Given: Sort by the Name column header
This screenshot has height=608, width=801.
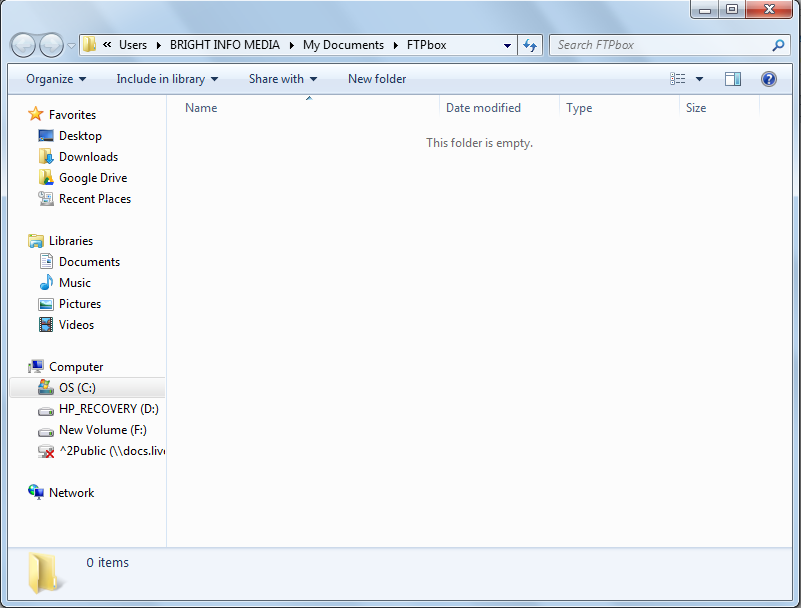Looking at the screenshot, I should pyautogui.click(x=303, y=108).
